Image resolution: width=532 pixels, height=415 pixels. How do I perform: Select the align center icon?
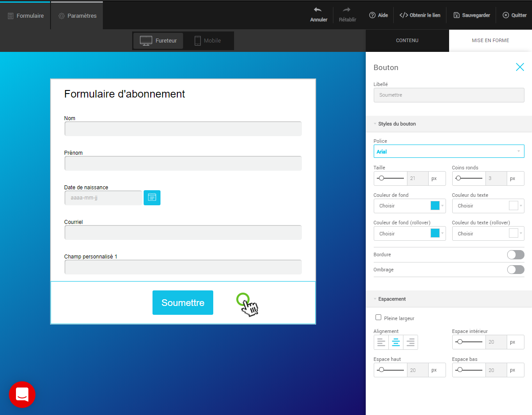click(396, 342)
